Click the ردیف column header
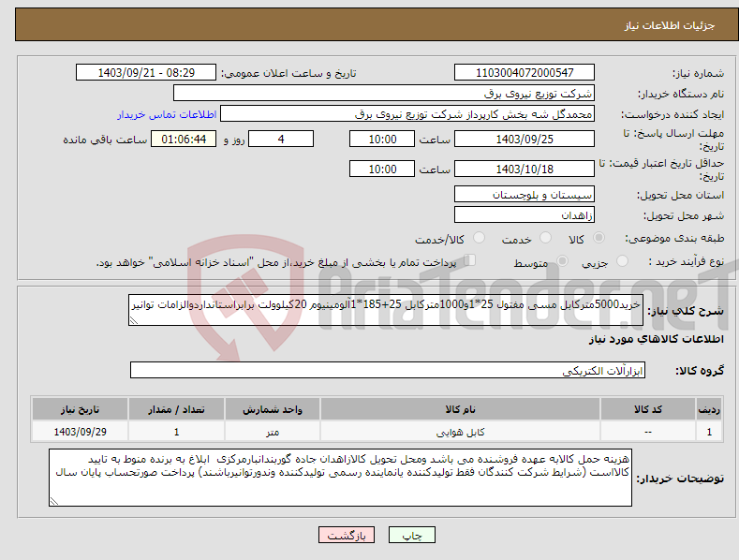 pyautogui.click(x=709, y=409)
